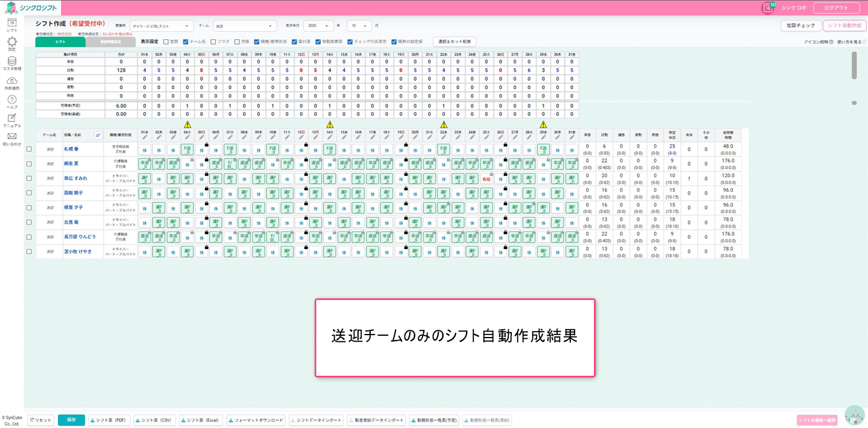Select the row checkbox for 札幌 春

pyautogui.click(x=29, y=149)
